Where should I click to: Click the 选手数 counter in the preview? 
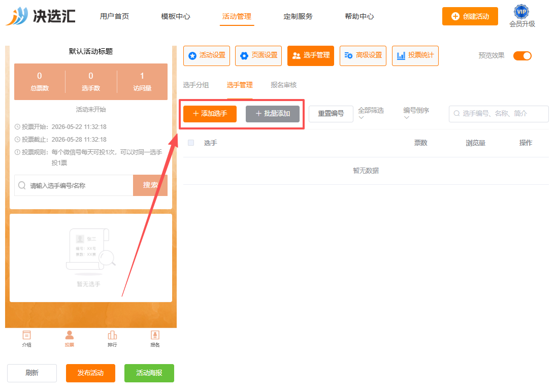point(90,82)
